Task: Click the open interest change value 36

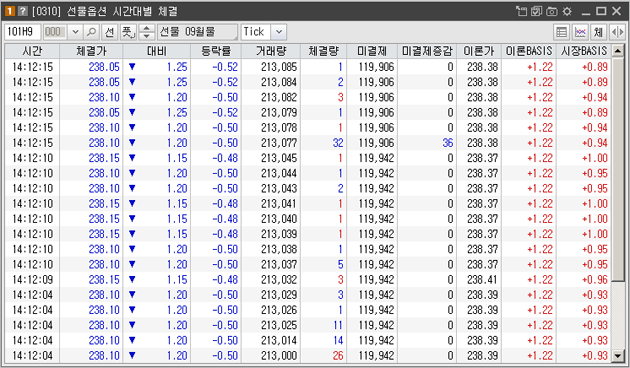Action: [427, 143]
